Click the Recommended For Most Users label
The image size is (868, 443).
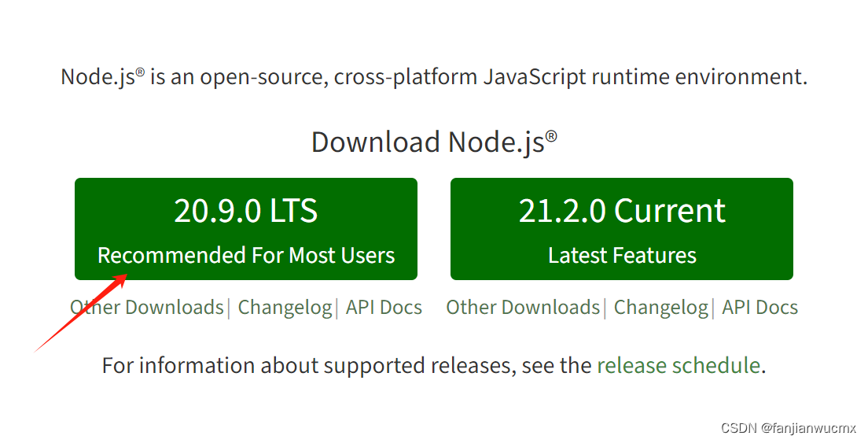click(246, 256)
